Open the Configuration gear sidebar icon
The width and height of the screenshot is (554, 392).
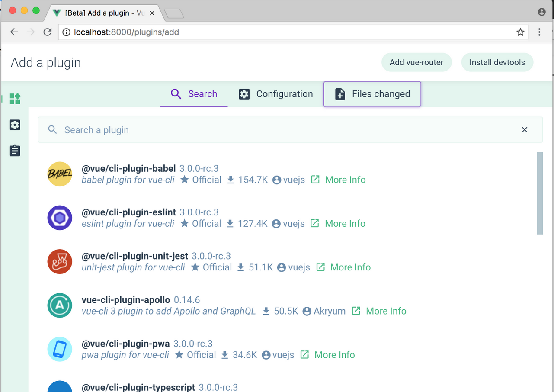pyautogui.click(x=15, y=125)
